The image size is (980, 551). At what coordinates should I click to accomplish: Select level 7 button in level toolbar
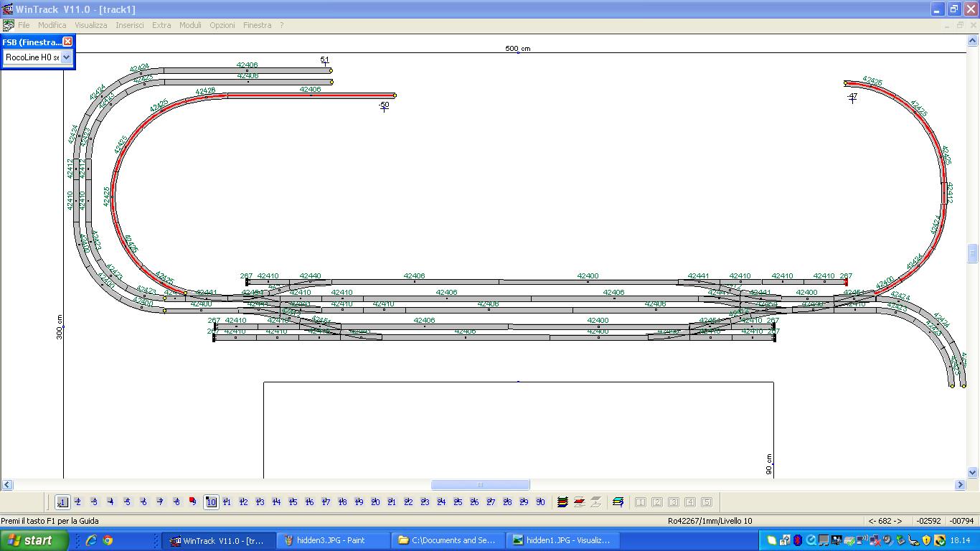[160, 502]
